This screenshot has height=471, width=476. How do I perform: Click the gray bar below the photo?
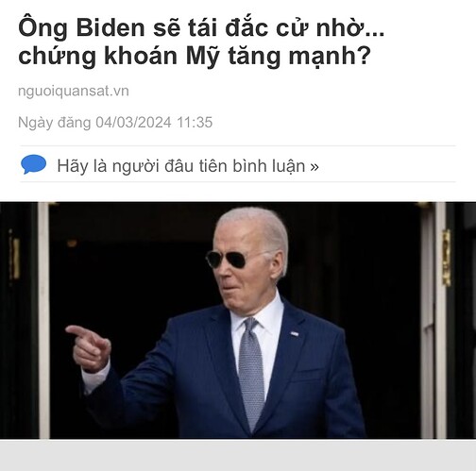coord(238,455)
